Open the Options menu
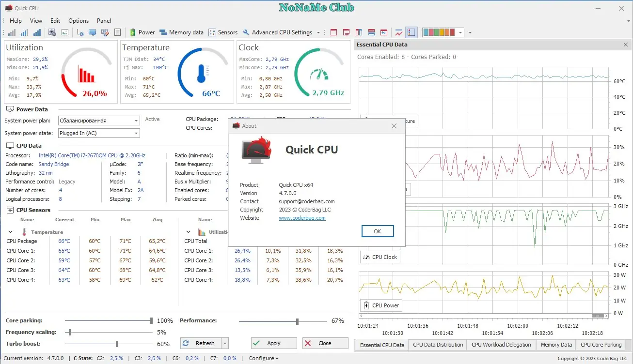The image size is (633, 364). pos(79,21)
